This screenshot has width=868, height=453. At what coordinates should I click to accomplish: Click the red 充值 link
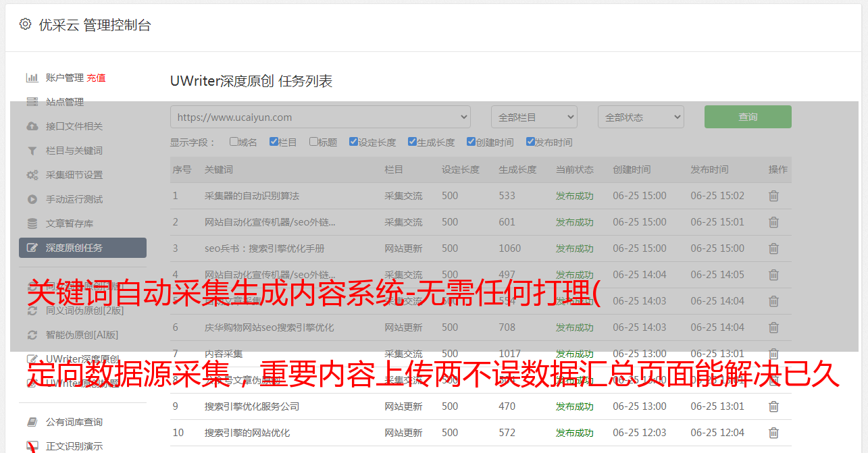pyautogui.click(x=96, y=78)
